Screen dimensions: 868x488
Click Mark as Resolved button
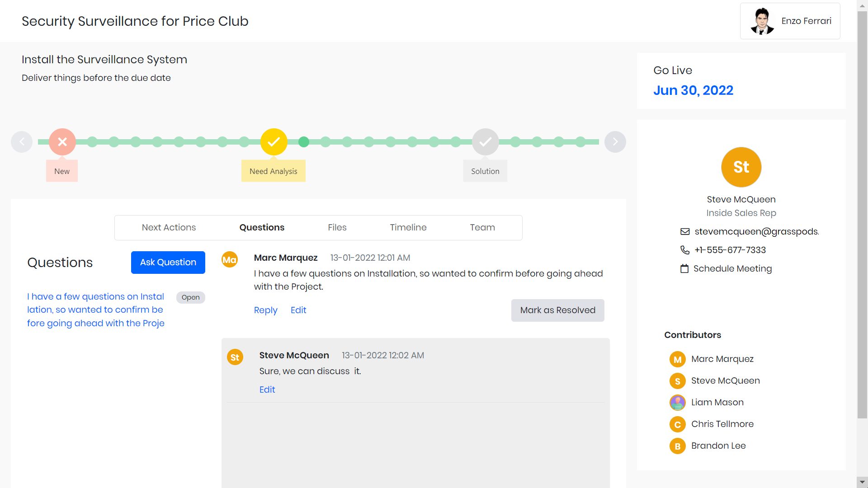pos(557,310)
